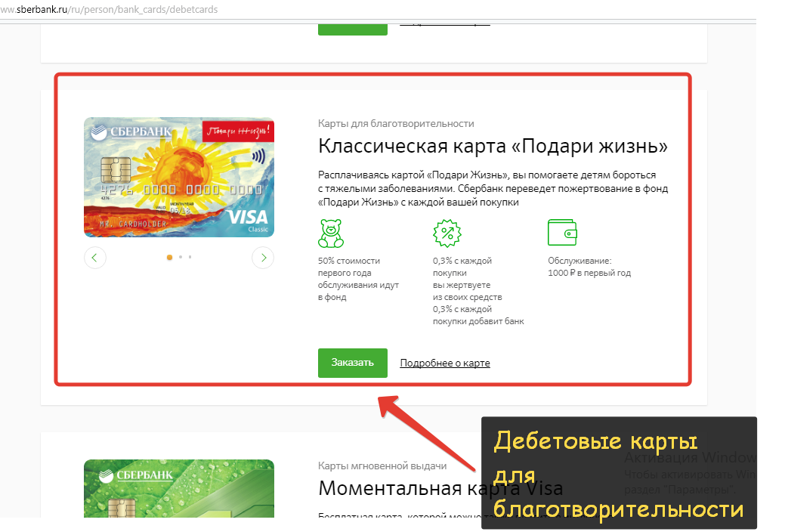Select the first orange carousel dot

pyautogui.click(x=170, y=257)
